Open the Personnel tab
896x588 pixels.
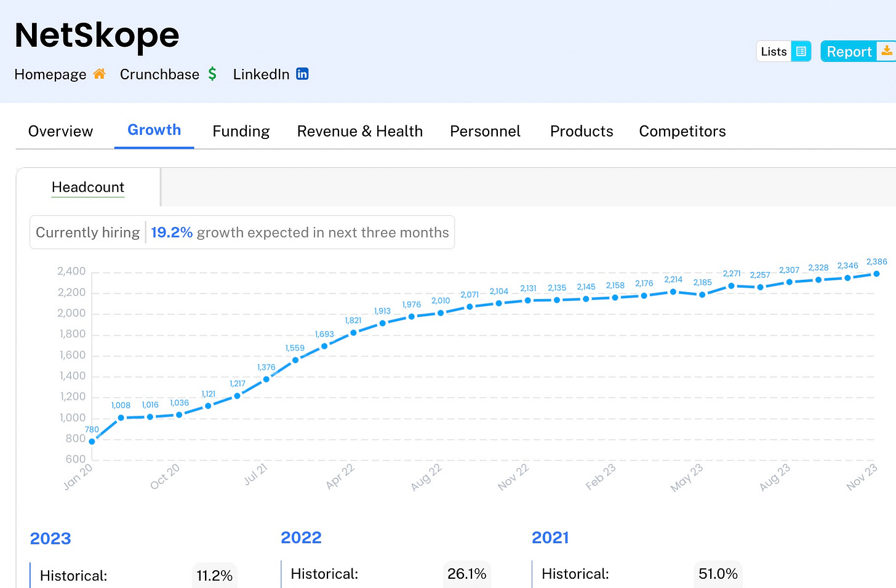[485, 131]
